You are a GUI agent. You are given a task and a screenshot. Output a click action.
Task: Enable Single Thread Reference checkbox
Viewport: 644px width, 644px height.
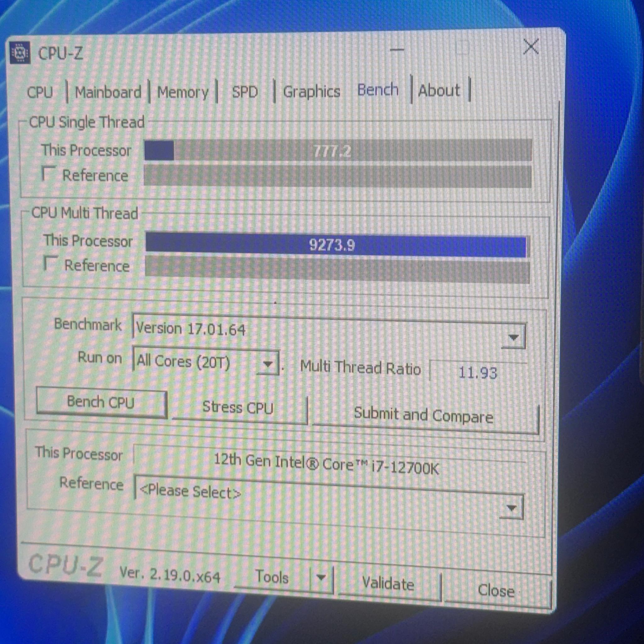48,174
